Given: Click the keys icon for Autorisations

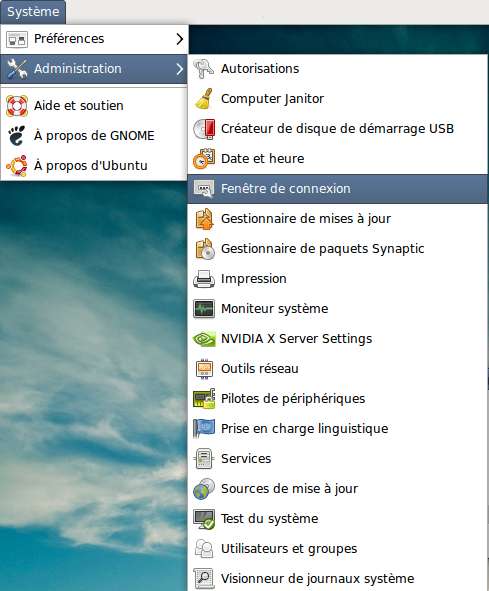Looking at the screenshot, I should [204, 69].
